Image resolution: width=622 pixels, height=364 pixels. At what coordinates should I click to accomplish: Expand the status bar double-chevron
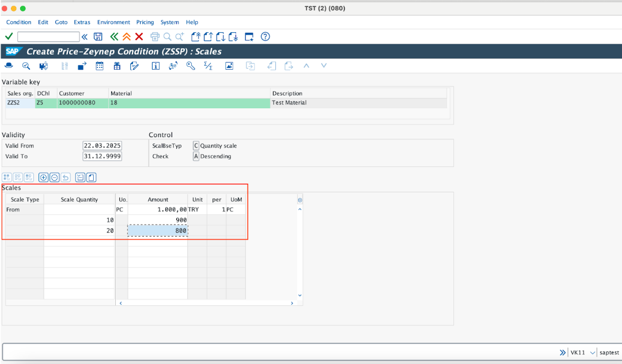[563, 352]
